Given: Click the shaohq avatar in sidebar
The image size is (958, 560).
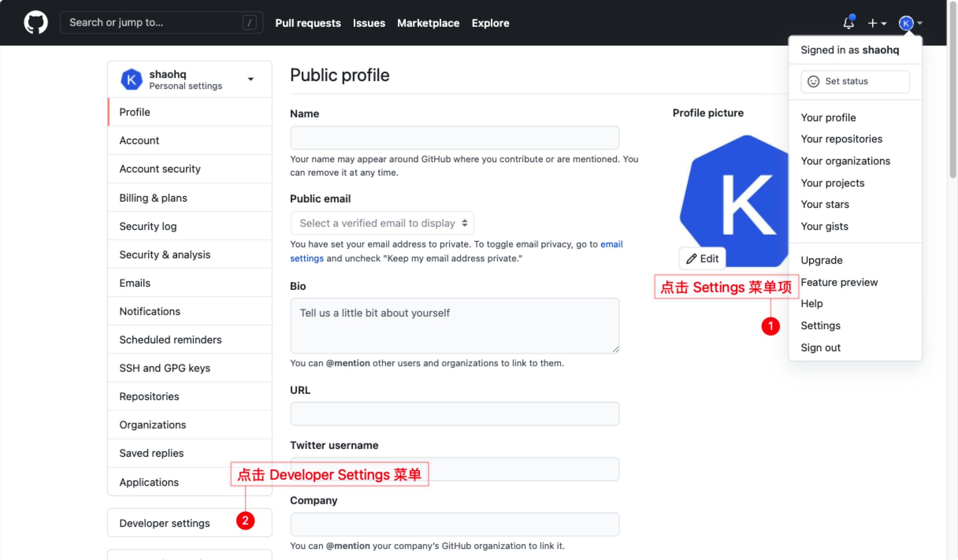Looking at the screenshot, I should pos(131,80).
